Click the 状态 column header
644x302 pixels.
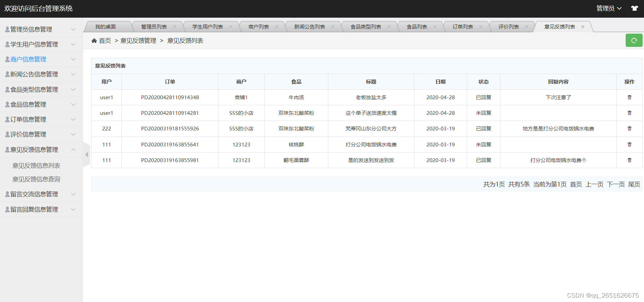tap(483, 82)
